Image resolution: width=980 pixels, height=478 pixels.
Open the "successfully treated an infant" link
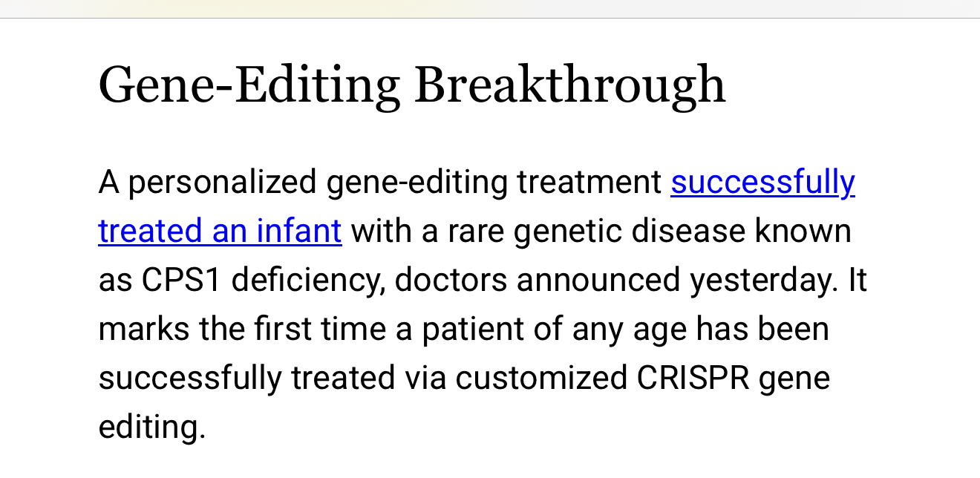(762, 183)
